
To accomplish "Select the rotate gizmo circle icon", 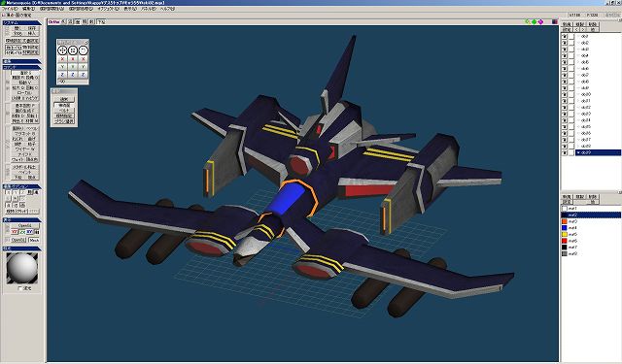I will coord(83,50).
